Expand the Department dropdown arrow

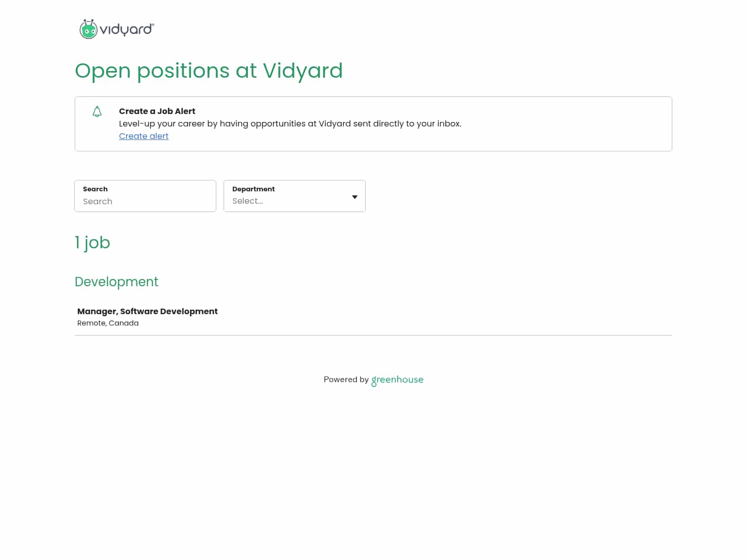coord(355,197)
